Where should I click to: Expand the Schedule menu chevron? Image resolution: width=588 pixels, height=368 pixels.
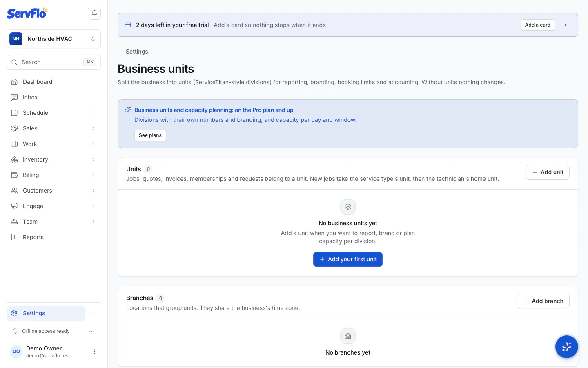(94, 113)
